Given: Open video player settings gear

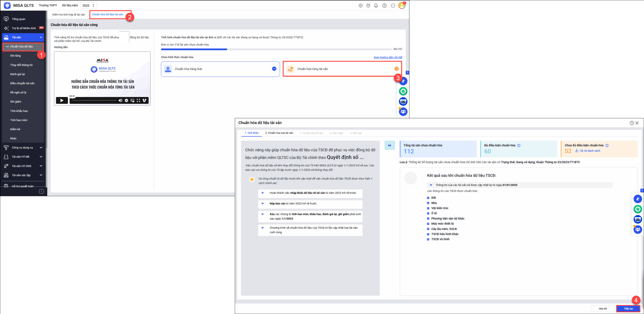Looking at the screenshot, I should (126, 101).
